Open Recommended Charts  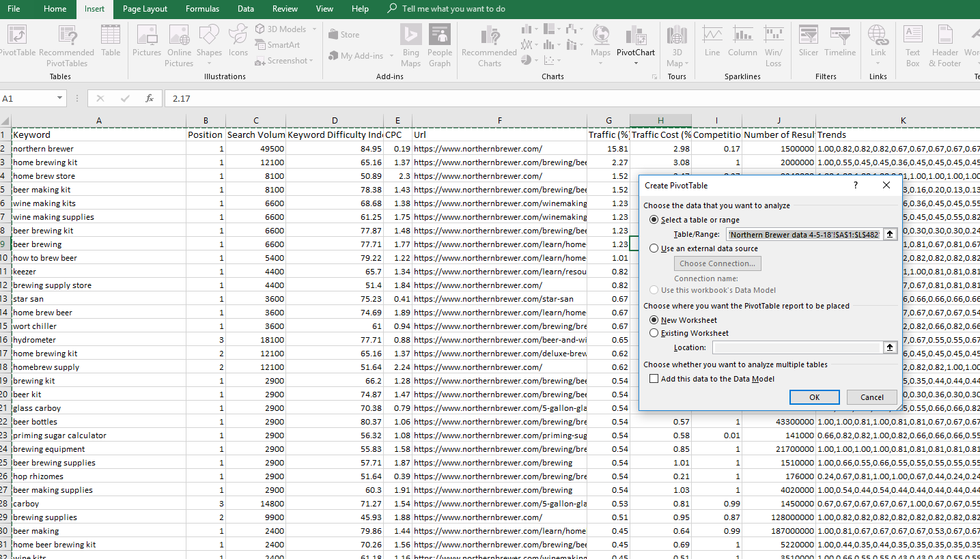pos(488,45)
